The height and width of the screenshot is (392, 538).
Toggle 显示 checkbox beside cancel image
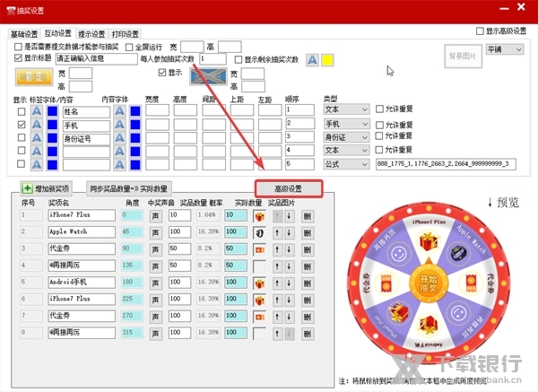(162, 73)
